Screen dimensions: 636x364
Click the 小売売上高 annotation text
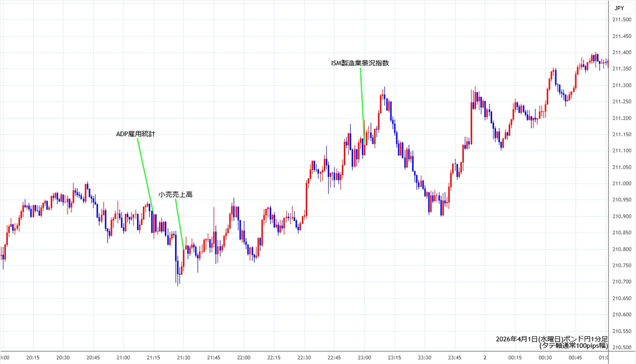coord(175,194)
